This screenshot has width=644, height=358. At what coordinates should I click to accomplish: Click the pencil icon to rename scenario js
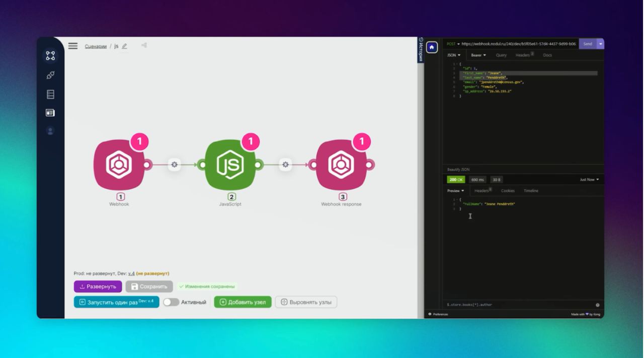(124, 46)
